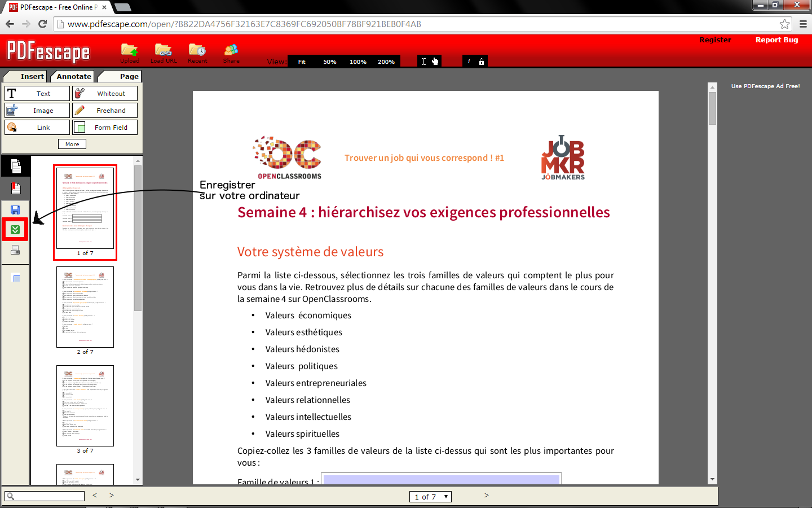812x508 pixels.
Task: Go back with browser back arrow
Action: pyautogui.click(x=10, y=24)
